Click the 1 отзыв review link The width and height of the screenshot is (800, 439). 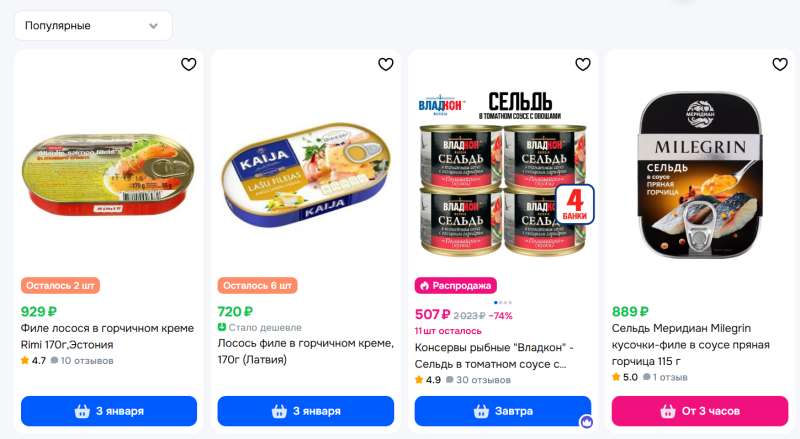665,377
